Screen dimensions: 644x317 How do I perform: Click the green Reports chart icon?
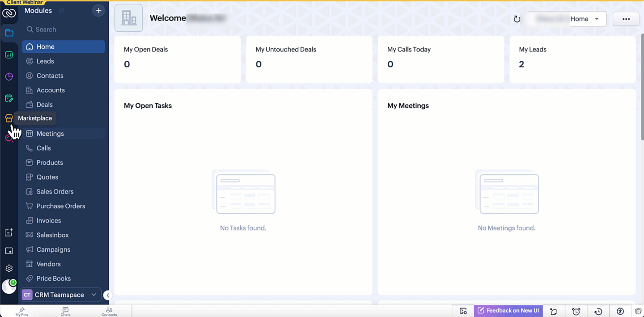9,55
